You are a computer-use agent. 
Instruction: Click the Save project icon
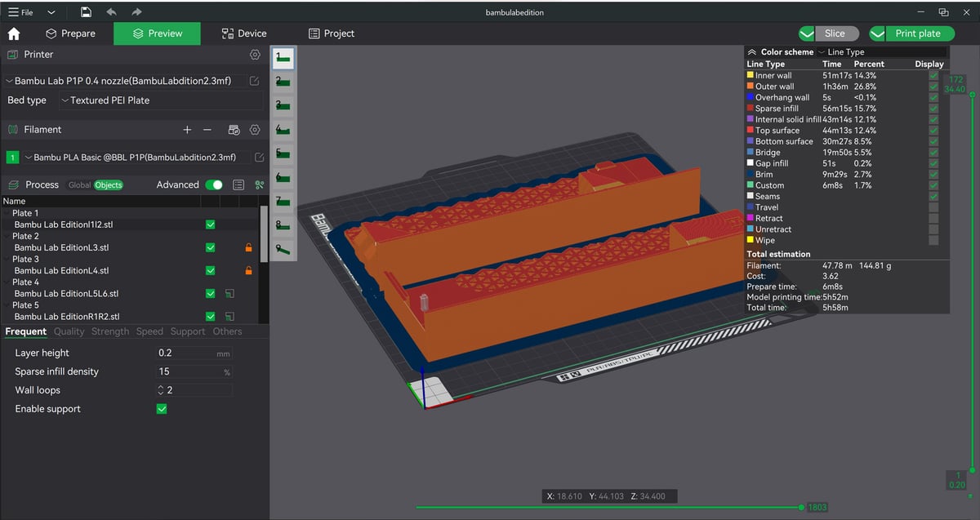(x=87, y=12)
